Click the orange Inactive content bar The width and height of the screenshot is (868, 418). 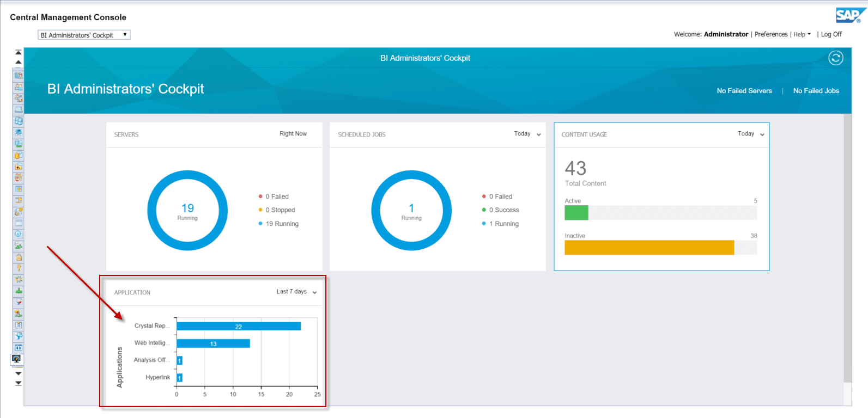[x=650, y=248]
